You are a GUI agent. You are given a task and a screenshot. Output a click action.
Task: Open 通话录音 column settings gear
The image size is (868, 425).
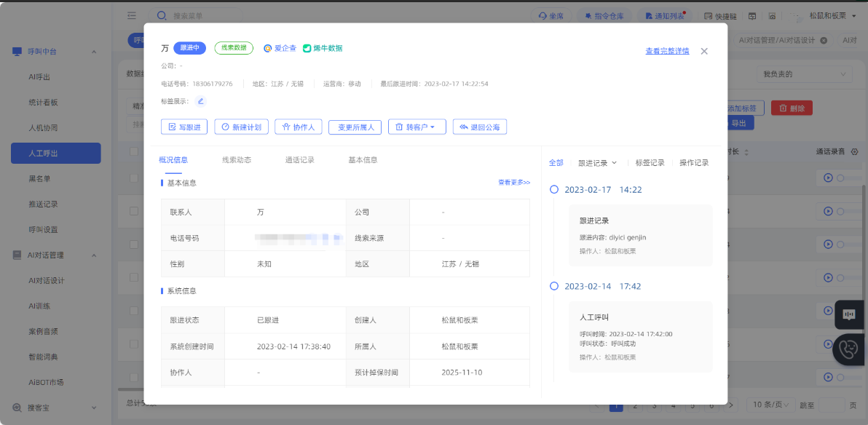[x=854, y=151]
